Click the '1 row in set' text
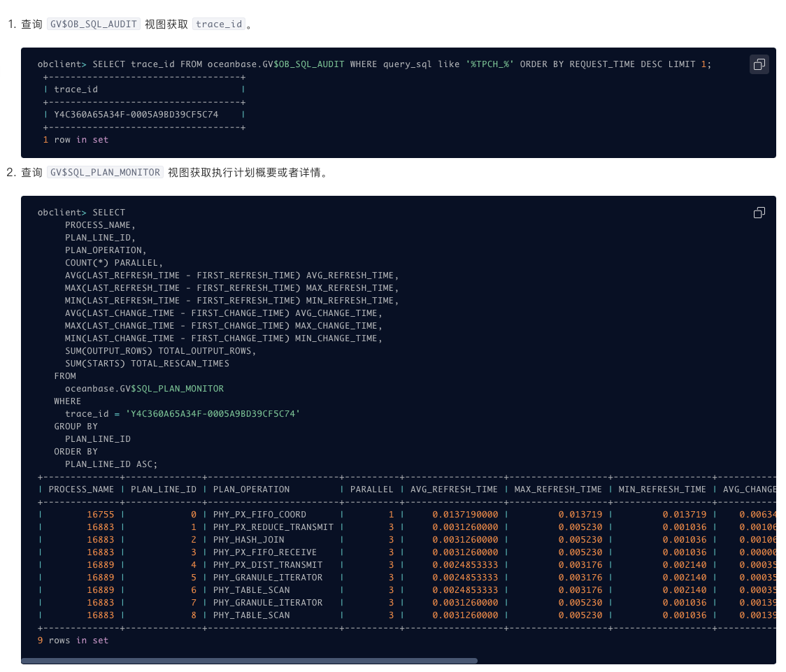786x672 pixels. click(x=76, y=140)
